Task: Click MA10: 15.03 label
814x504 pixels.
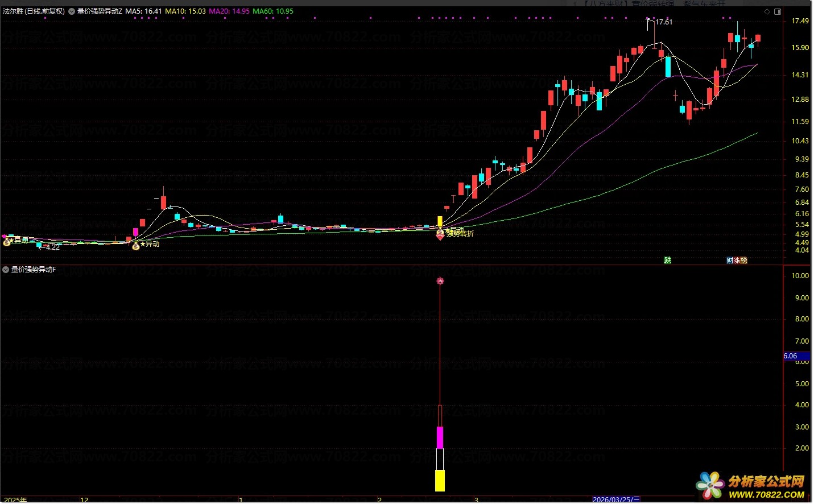Action: pyautogui.click(x=185, y=11)
